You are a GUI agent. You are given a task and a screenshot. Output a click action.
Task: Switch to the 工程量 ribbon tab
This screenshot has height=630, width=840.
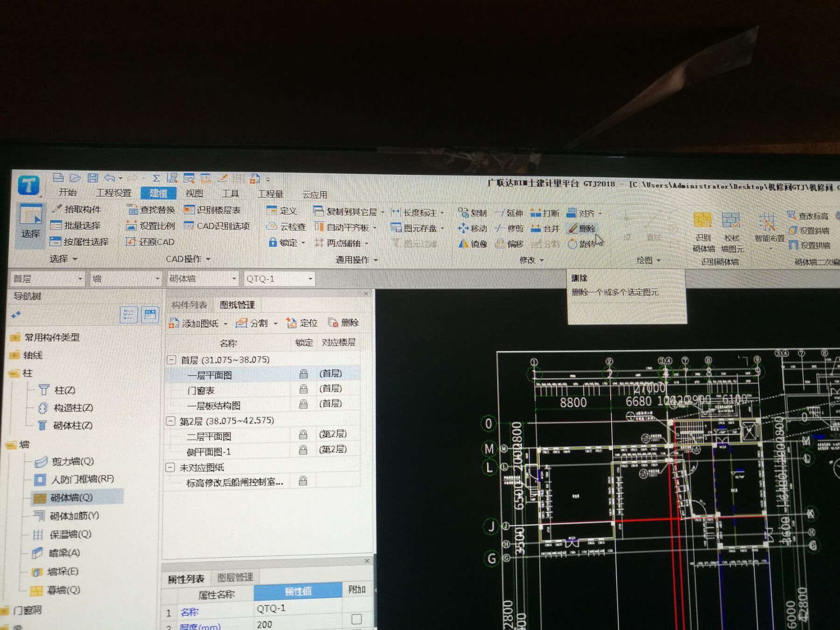[x=271, y=194]
